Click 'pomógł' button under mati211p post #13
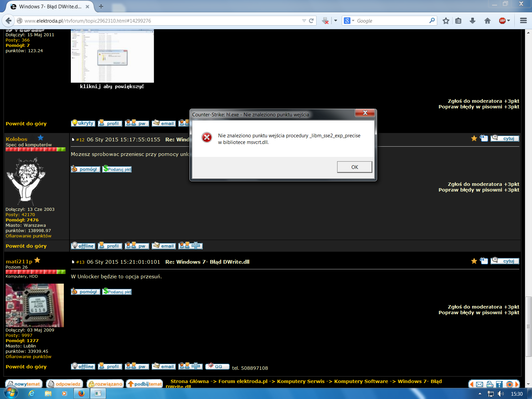Viewport: 532px width, 399px height. point(85,292)
